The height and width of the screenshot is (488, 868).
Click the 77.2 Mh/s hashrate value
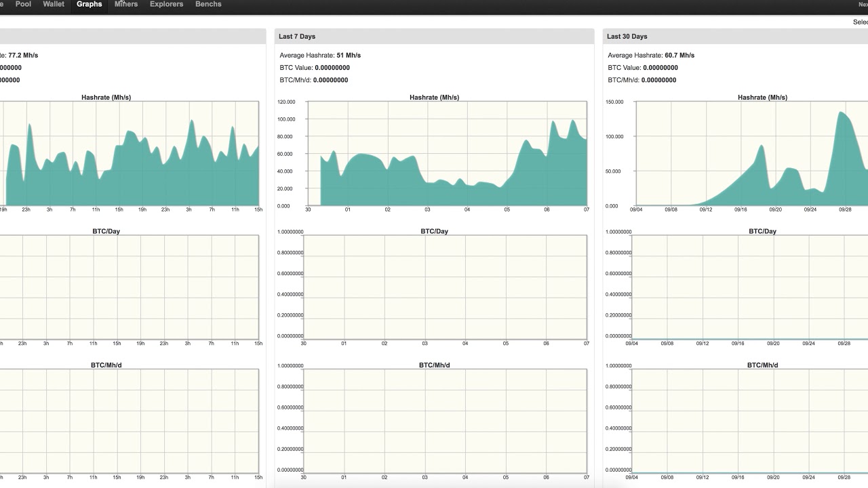point(23,56)
